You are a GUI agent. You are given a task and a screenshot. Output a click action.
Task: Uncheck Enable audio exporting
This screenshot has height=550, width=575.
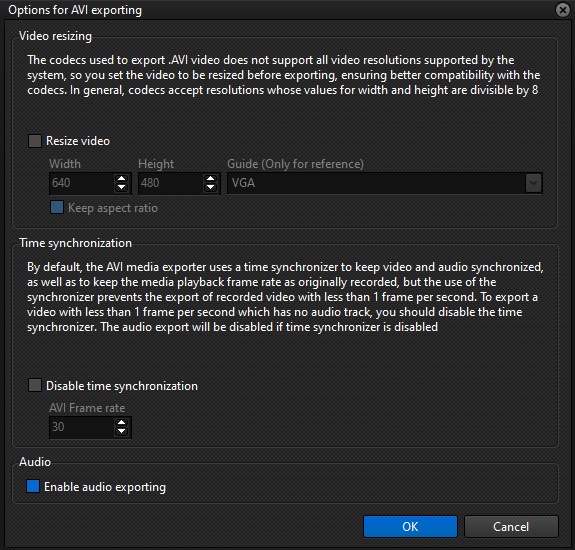(x=33, y=487)
